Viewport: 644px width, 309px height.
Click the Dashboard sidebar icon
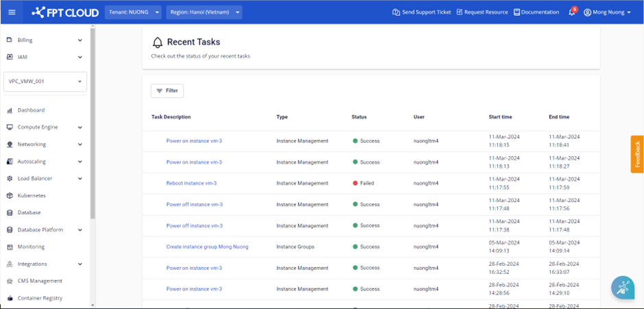10,110
